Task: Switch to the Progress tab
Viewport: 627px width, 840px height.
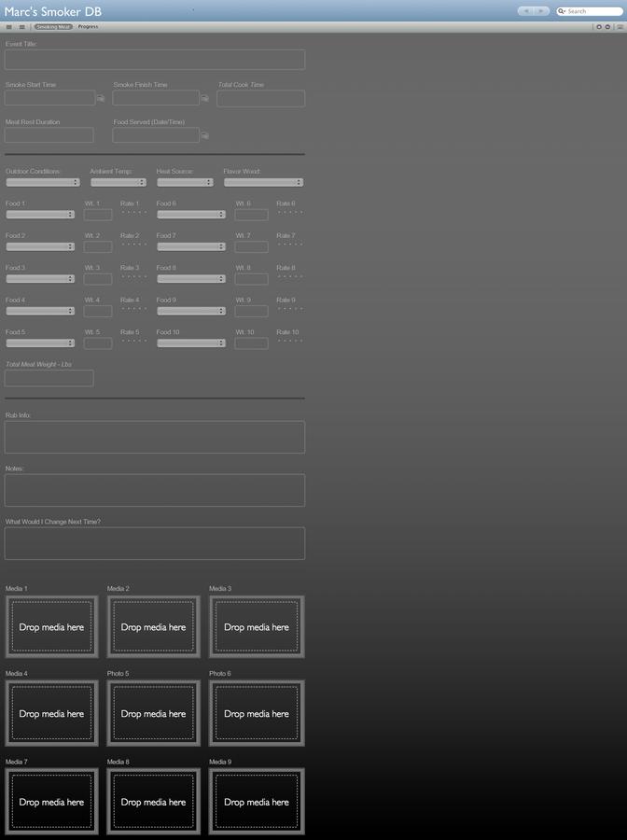Action: pyautogui.click(x=88, y=27)
